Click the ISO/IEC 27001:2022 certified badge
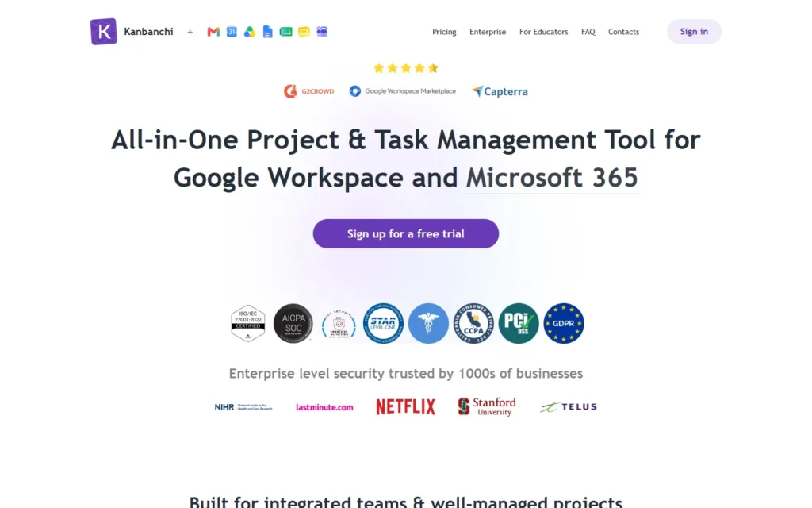Image resolution: width=812 pixels, height=508 pixels. click(248, 323)
